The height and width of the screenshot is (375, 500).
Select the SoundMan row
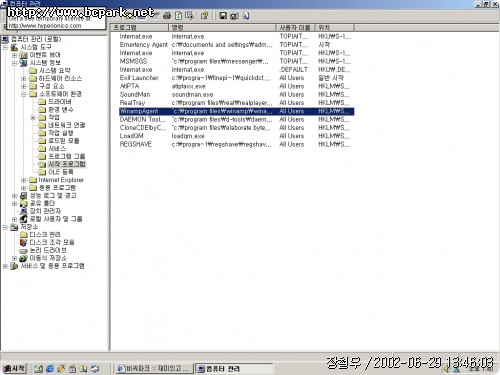(236, 95)
